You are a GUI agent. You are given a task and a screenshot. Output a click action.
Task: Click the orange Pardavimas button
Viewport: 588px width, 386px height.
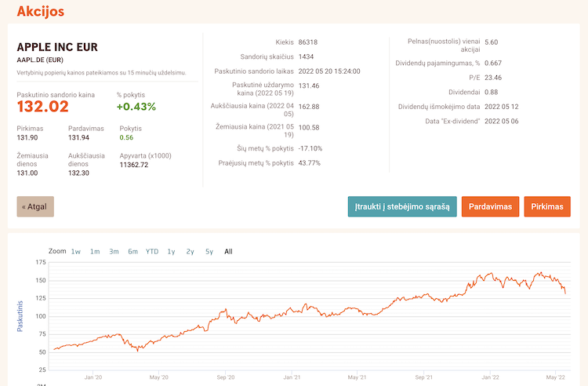click(490, 206)
